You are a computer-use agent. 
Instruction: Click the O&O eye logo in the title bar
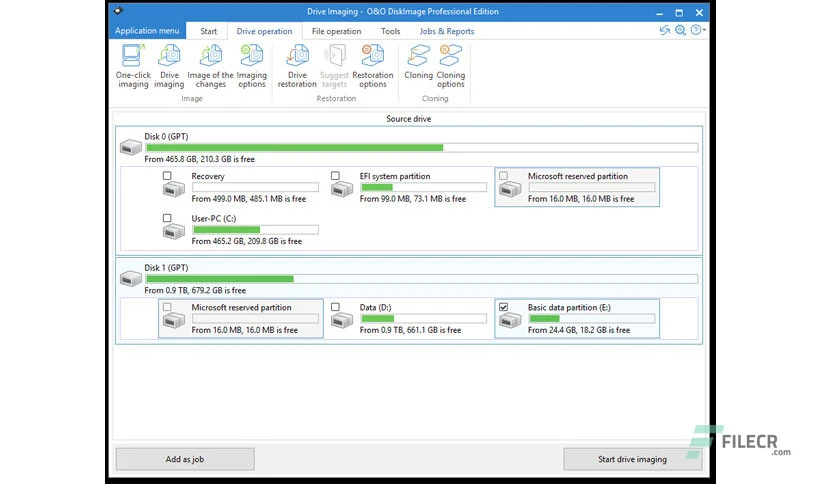click(x=118, y=11)
